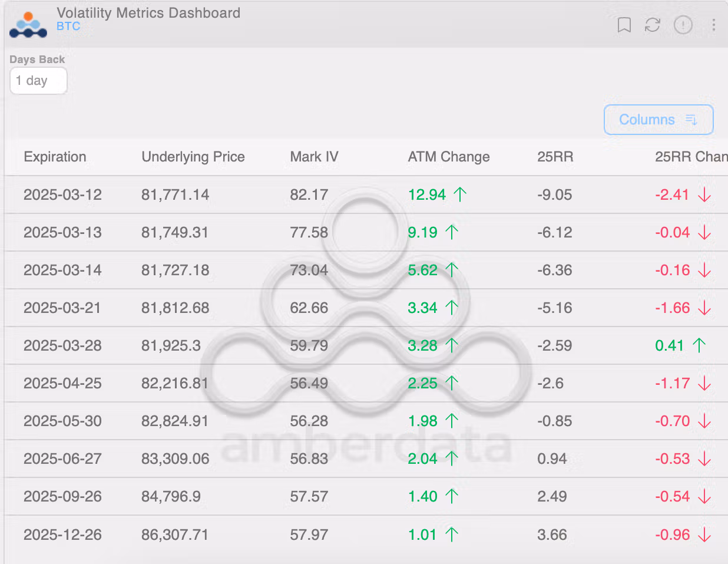Open the three-dot options menu
The width and height of the screenshot is (728, 564).
coord(713,25)
